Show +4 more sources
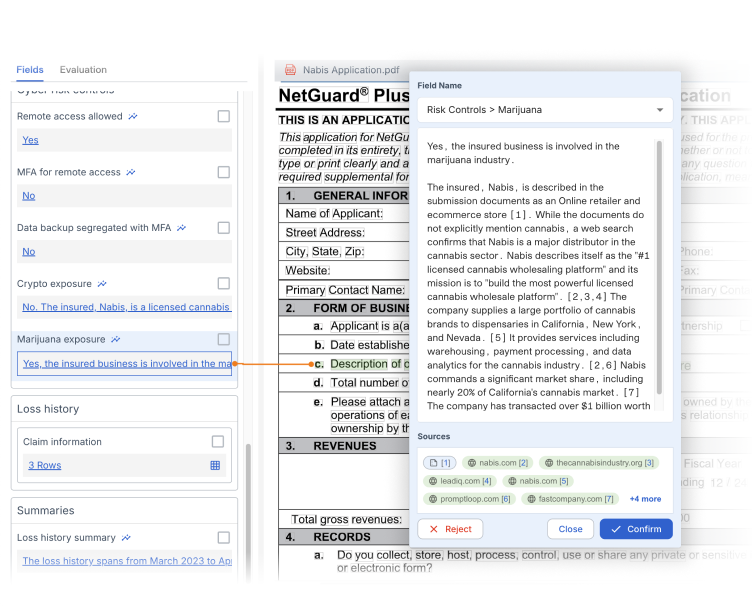Viewport: 752px width, 606px height. [645, 499]
